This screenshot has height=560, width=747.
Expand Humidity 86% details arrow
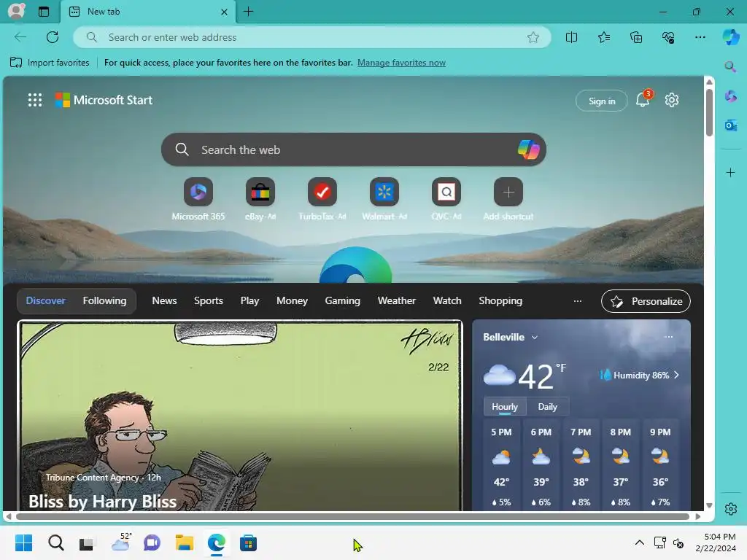coord(676,376)
